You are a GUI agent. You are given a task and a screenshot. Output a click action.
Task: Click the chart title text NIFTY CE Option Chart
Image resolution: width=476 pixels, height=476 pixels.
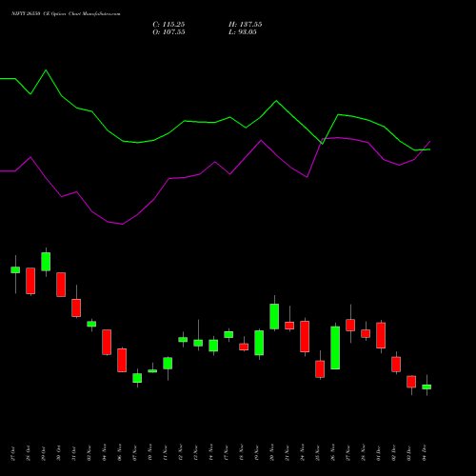pyautogui.click(x=66, y=14)
